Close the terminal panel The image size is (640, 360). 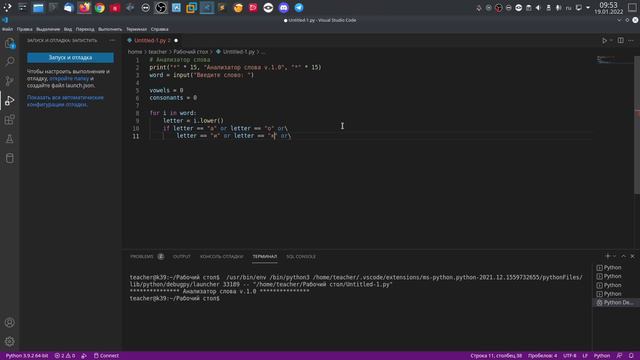click(x=632, y=256)
